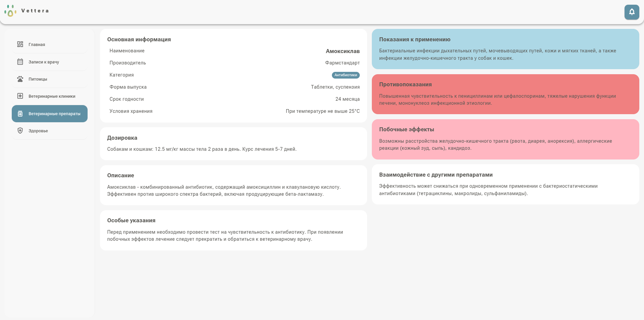Click the Взаимодействие с другими препаратами heading
This screenshot has width=644, height=320.
tap(436, 175)
